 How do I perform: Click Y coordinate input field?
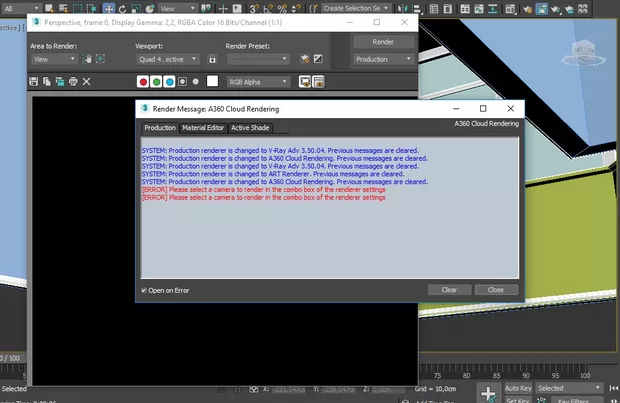coord(338,389)
